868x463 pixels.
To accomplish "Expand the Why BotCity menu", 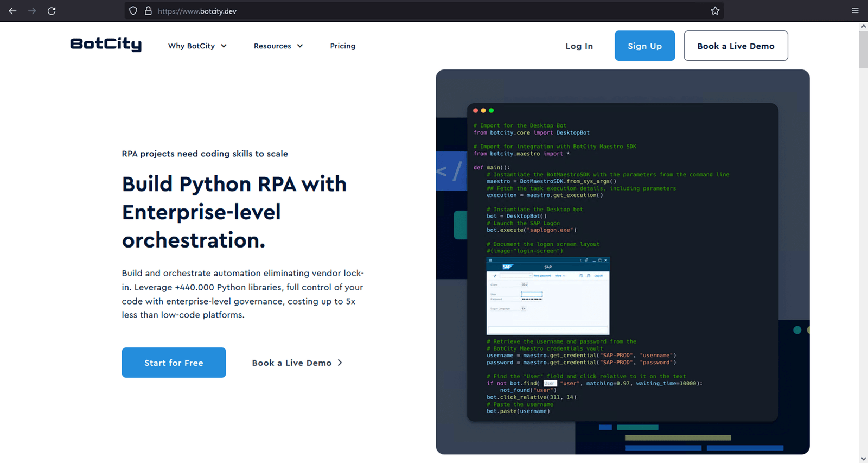I will pyautogui.click(x=197, y=46).
